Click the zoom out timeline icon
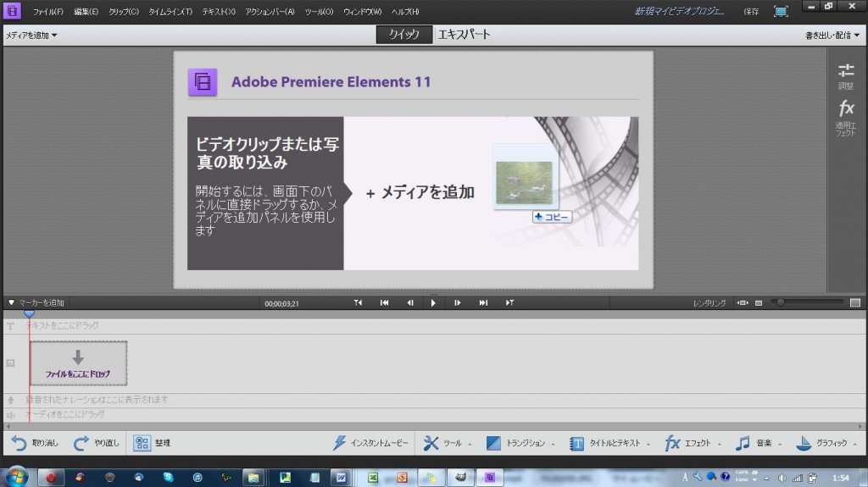 pyautogui.click(x=759, y=302)
